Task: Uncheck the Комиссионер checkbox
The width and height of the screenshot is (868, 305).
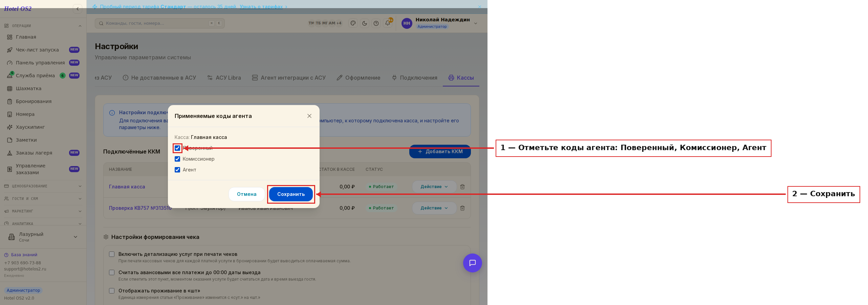Action: pyautogui.click(x=177, y=159)
